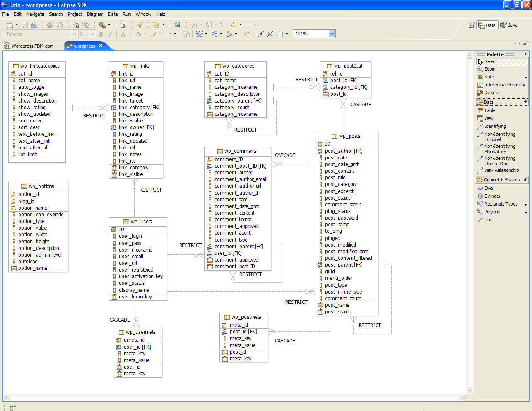The width and height of the screenshot is (532, 411).
Task: Open the font name Tahoma dropdown
Action: pyautogui.click(x=74, y=34)
